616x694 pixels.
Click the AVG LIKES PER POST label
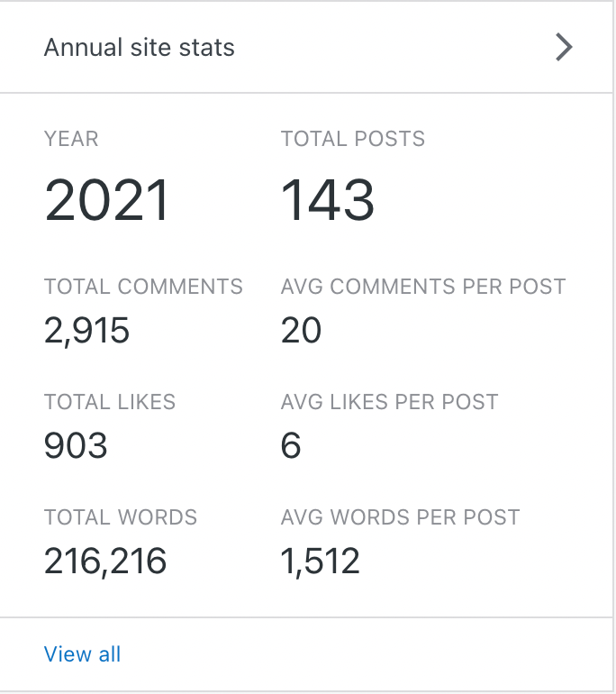pos(389,402)
